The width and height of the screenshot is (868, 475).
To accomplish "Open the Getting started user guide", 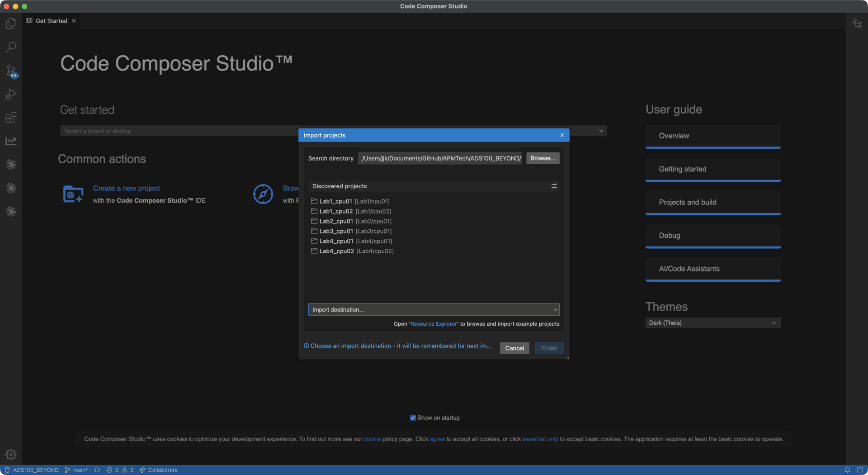I will point(713,170).
